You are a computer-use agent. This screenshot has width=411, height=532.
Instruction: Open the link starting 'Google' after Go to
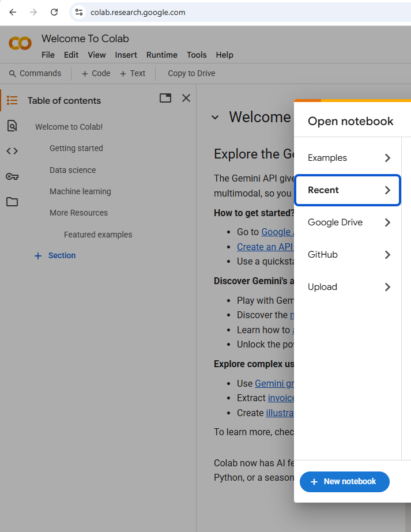click(x=278, y=232)
